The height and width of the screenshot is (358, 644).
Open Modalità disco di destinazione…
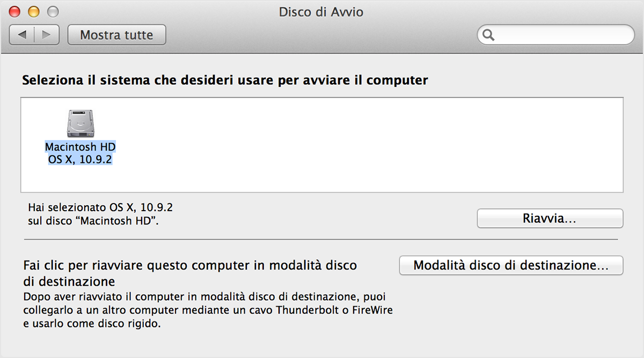coord(511,265)
